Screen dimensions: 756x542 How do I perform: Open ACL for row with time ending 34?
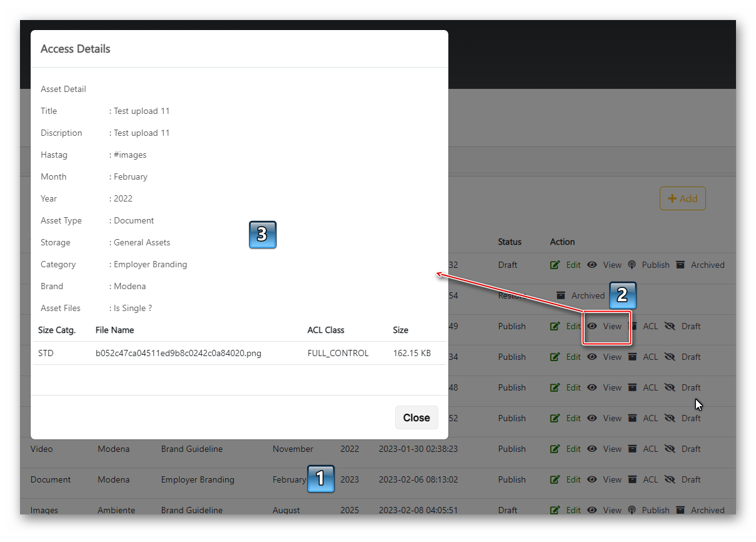(643, 357)
